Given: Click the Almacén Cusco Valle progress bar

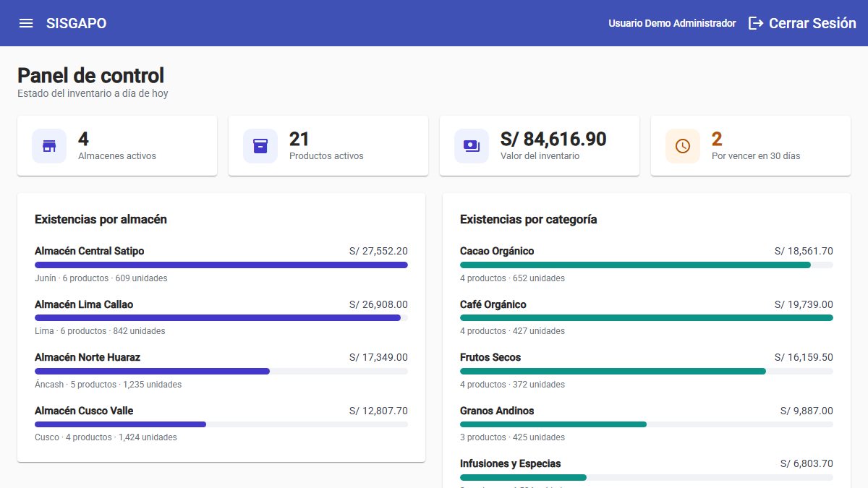Looking at the screenshot, I should tap(221, 424).
